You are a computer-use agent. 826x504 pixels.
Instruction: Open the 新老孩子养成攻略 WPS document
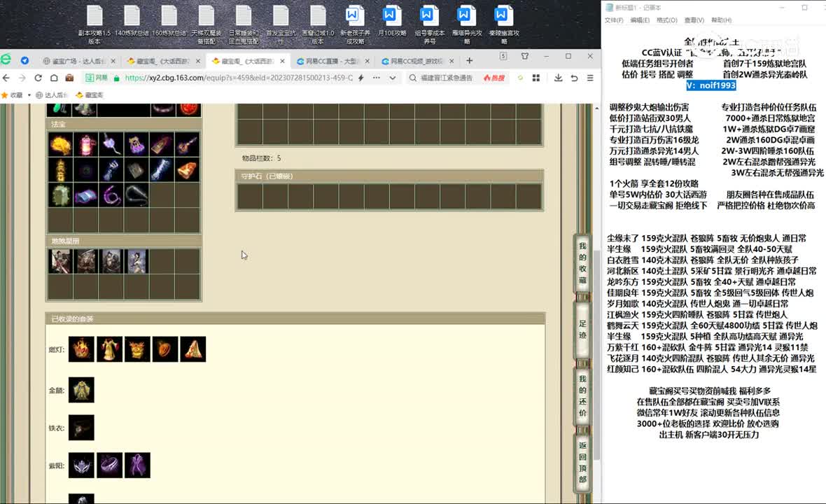355,24
